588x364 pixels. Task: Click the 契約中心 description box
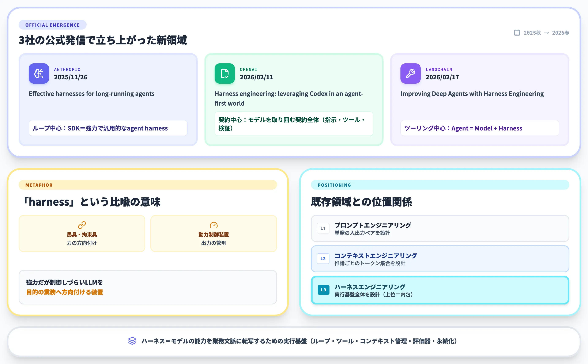point(294,124)
